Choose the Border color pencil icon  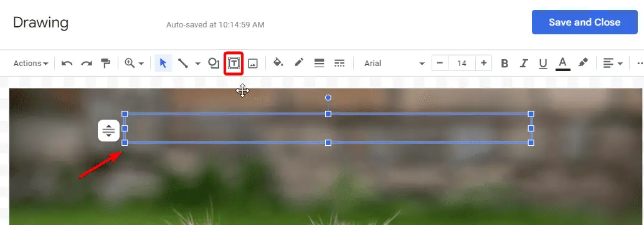point(299,63)
